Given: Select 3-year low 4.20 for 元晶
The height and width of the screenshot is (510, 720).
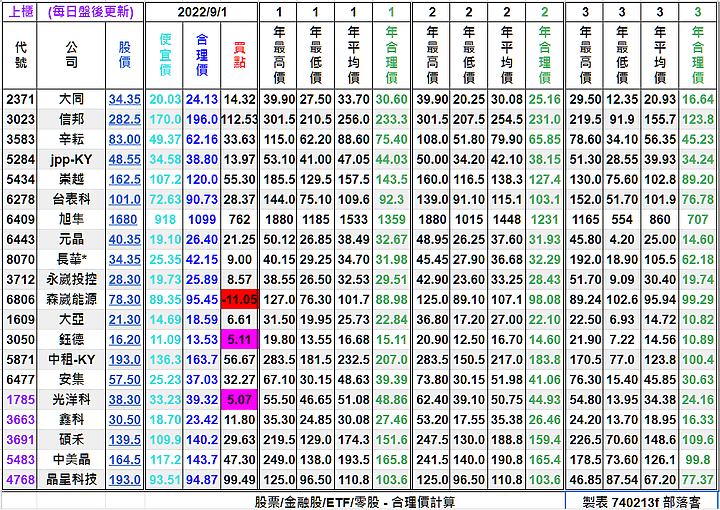Looking at the screenshot, I should (x=622, y=239).
